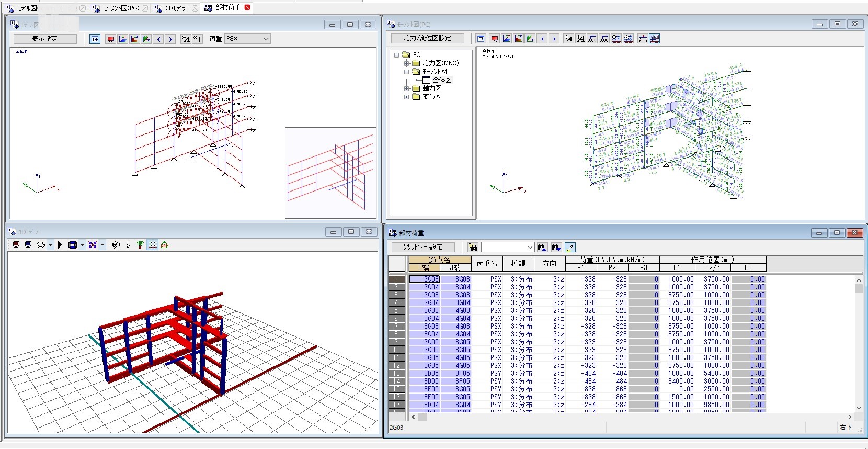Click the binoculars search icon in member load panel
Image resolution: width=868 pixels, height=449 pixels.
coord(473,247)
